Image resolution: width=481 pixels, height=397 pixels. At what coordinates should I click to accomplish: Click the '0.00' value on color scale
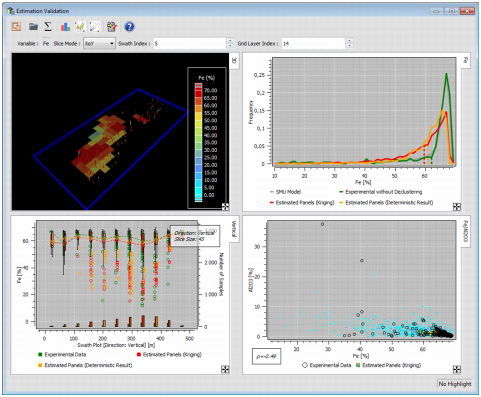pyautogui.click(x=209, y=195)
